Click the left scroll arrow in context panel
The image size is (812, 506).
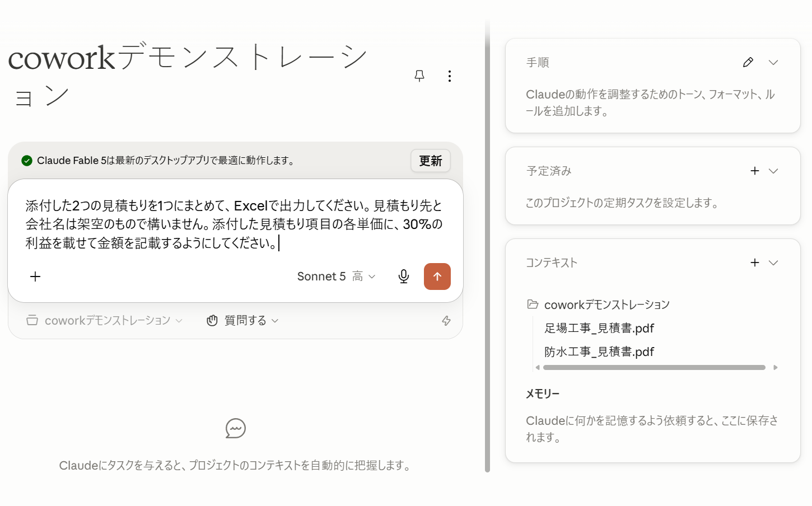[538, 368]
